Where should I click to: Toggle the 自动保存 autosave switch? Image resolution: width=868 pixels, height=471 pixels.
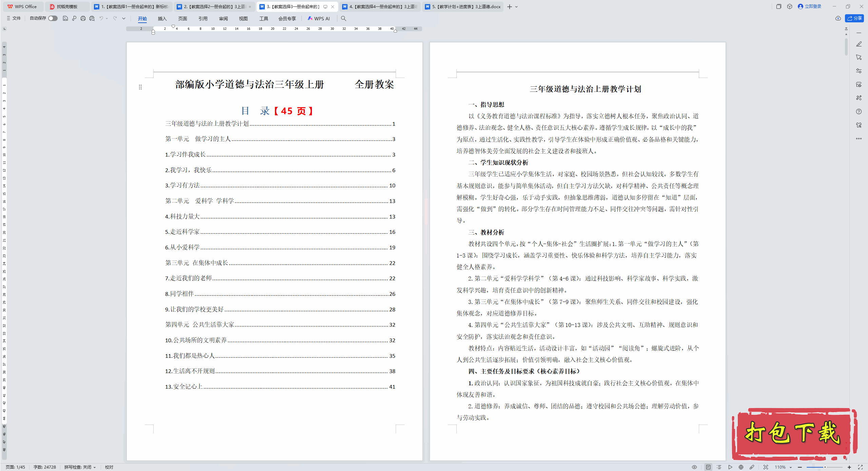(53, 18)
